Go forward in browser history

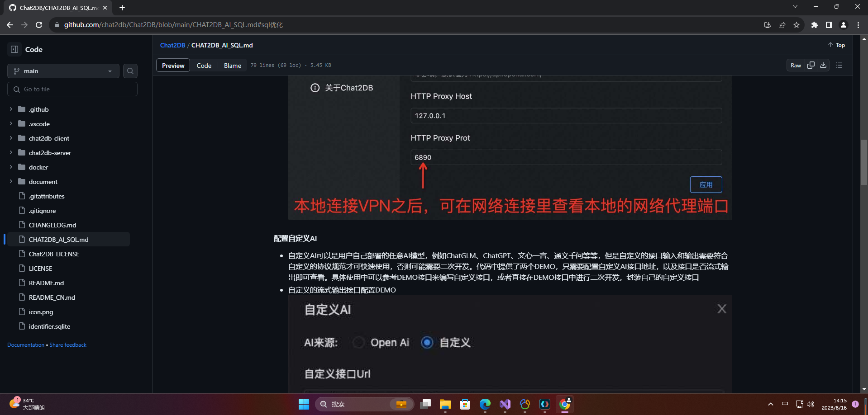tap(24, 25)
